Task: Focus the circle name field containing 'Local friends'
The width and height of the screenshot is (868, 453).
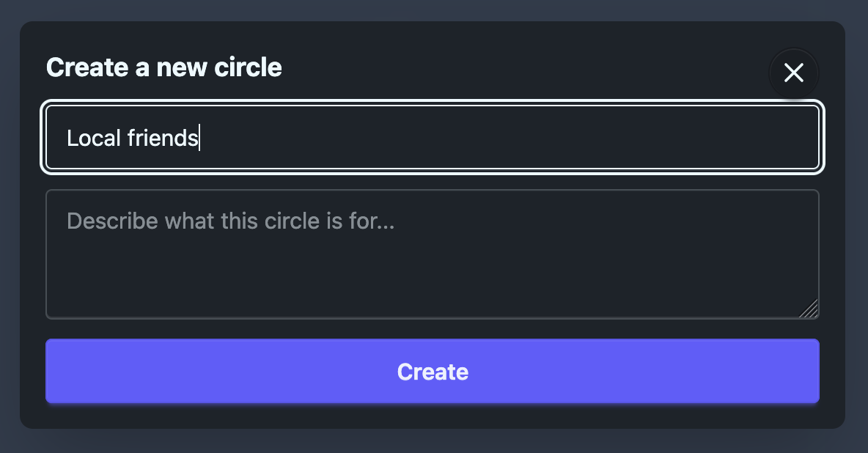Action: pos(432,138)
